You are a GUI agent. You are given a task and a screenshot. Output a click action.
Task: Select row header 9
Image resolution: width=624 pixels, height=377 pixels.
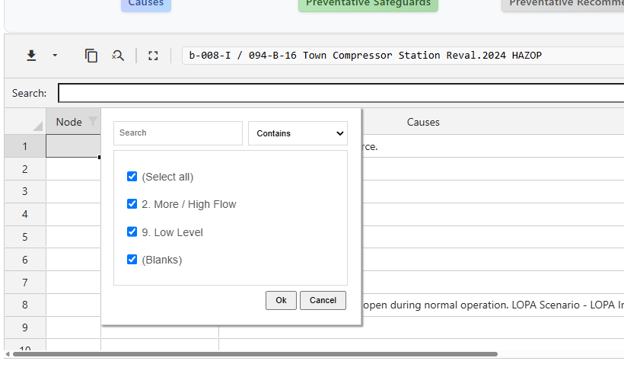click(25, 328)
